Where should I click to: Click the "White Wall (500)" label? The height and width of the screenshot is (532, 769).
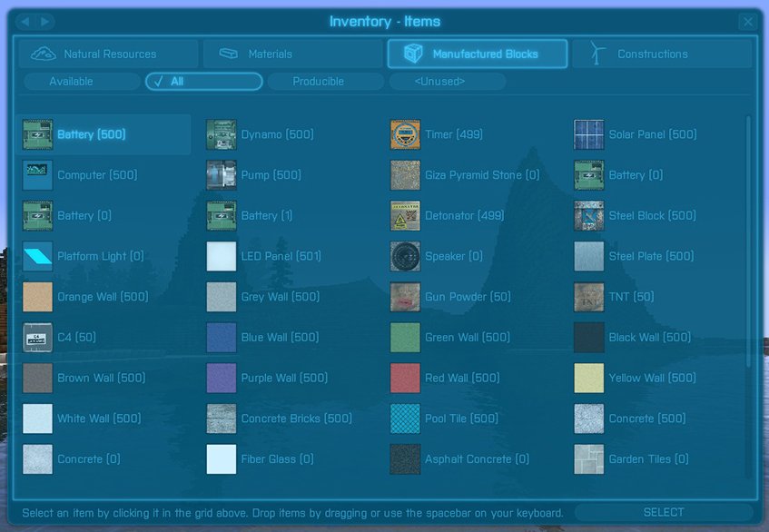[x=99, y=419]
